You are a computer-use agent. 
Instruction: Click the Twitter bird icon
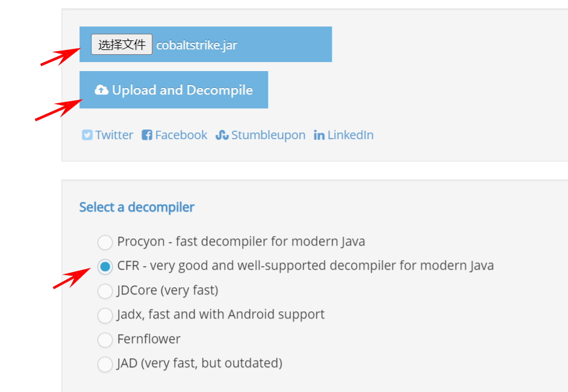pos(87,135)
